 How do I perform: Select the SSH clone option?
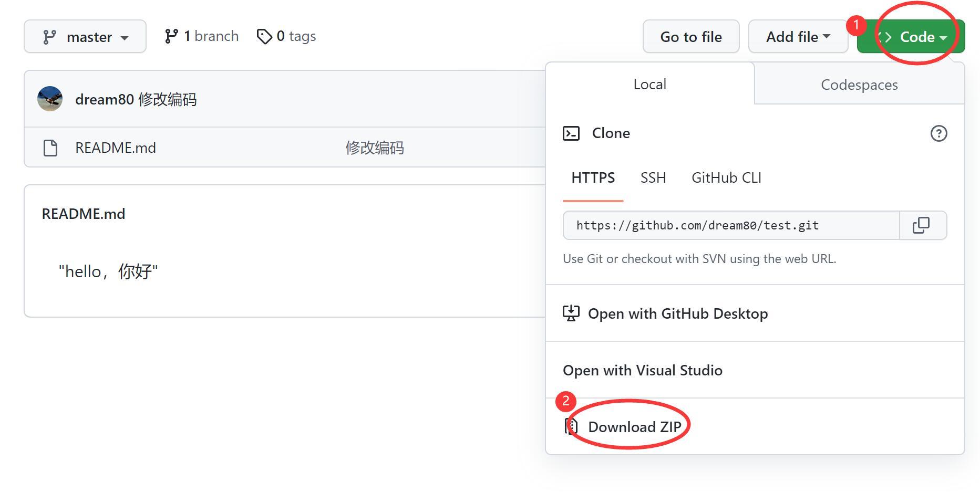tap(653, 177)
